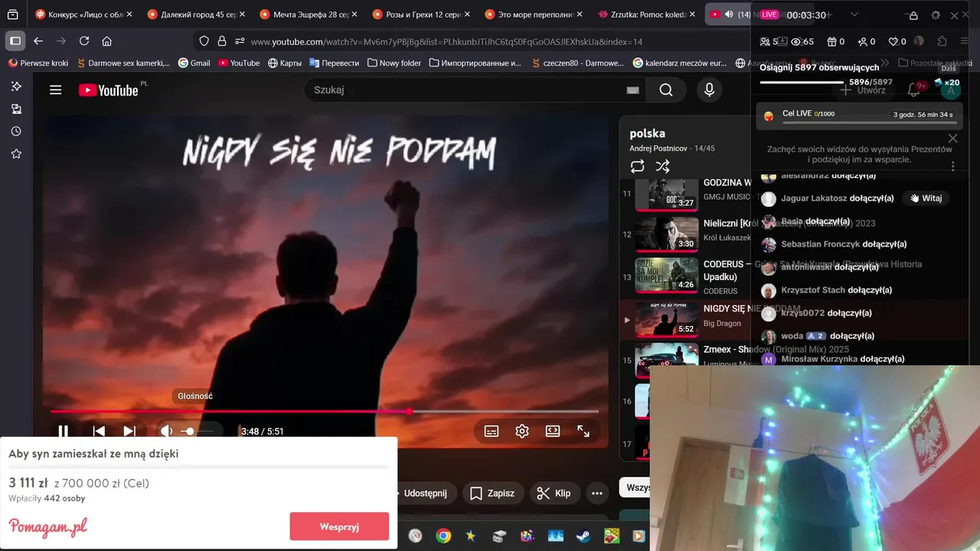Screen dimensions: 980x551
Task: Skip to next video in playlist
Action: [129, 432]
